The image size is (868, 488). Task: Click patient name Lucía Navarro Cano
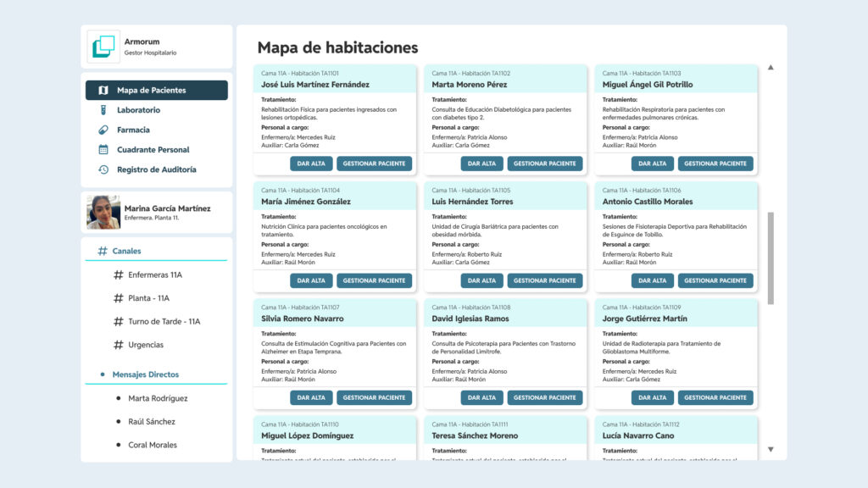pyautogui.click(x=638, y=435)
